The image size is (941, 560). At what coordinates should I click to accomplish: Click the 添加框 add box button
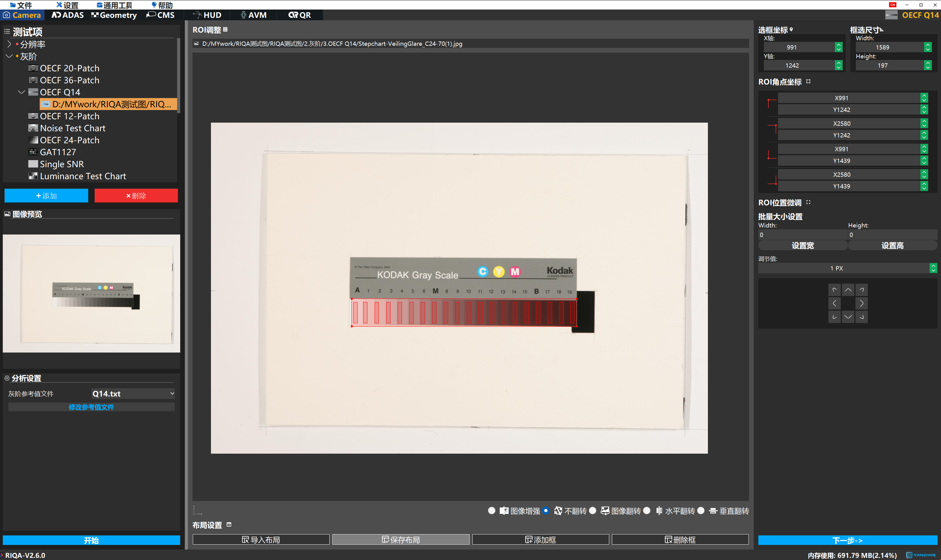coord(540,540)
